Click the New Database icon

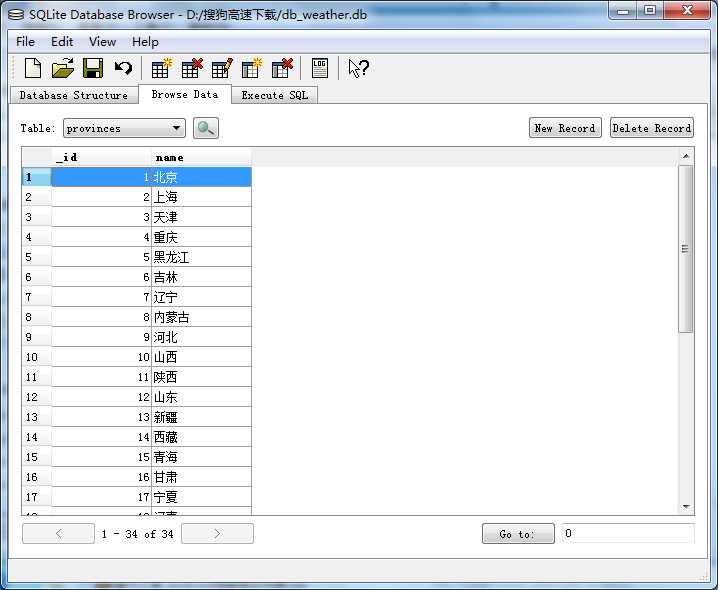click(x=33, y=69)
